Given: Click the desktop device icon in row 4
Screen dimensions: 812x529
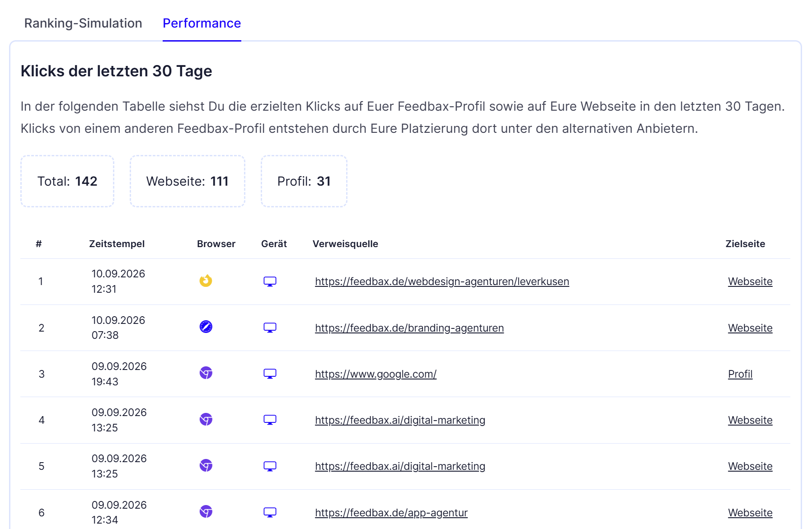Looking at the screenshot, I should [270, 420].
